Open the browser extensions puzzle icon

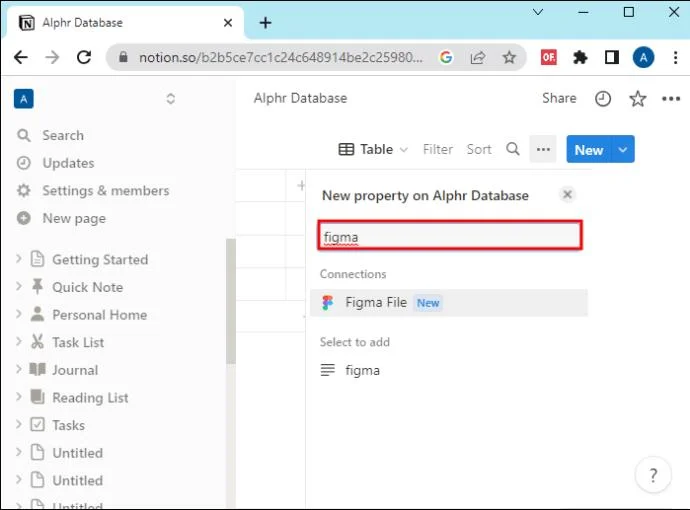(x=580, y=57)
